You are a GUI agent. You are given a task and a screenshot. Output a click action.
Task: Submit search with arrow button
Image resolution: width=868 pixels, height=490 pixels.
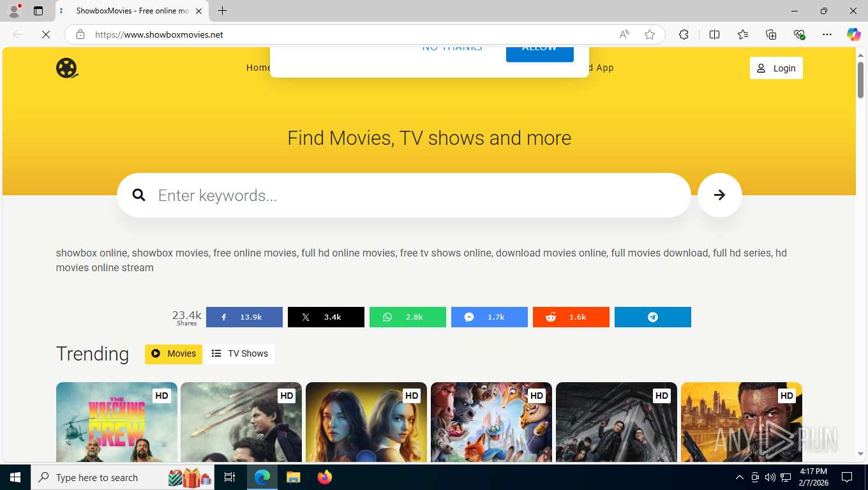coord(719,195)
